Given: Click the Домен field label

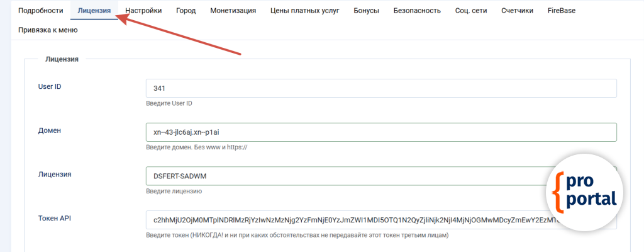Looking at the screenshot, I should (x=49, y=130).
